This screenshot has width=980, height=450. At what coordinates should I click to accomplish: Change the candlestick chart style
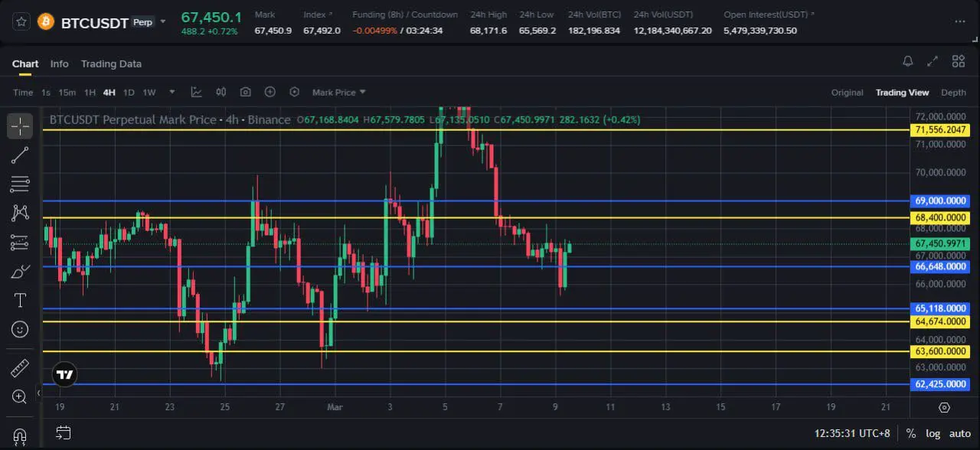221,92
